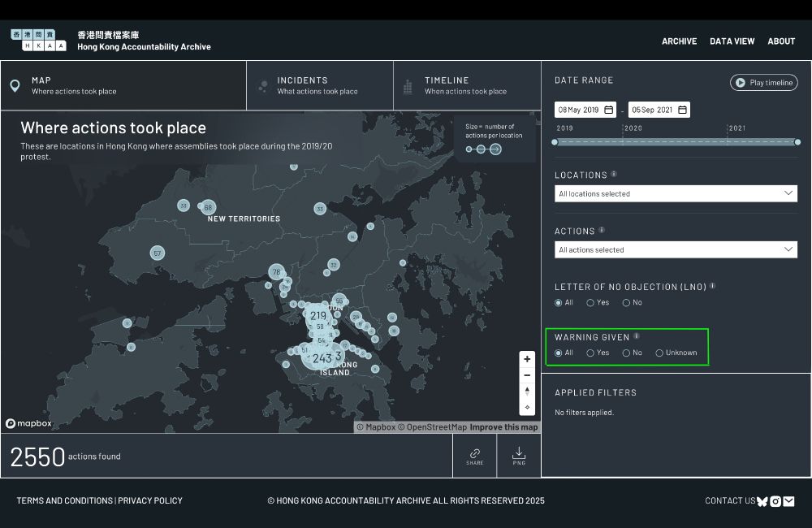Viewport: 812px width, 528px height.
Task: Open DATA VIEW in the top navigation
Action: 732,41
